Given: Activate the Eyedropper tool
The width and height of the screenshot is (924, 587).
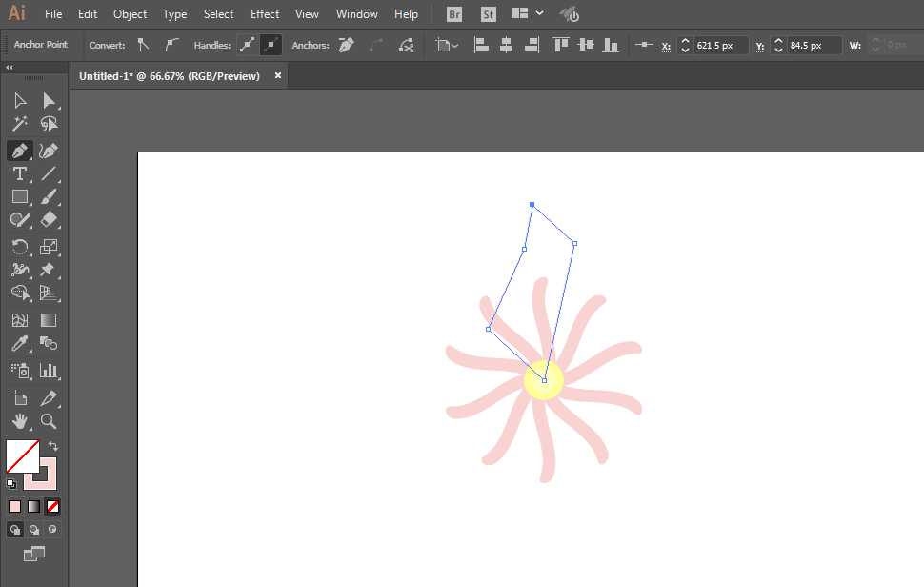Looking at the screenshot, I should point(19,344).
